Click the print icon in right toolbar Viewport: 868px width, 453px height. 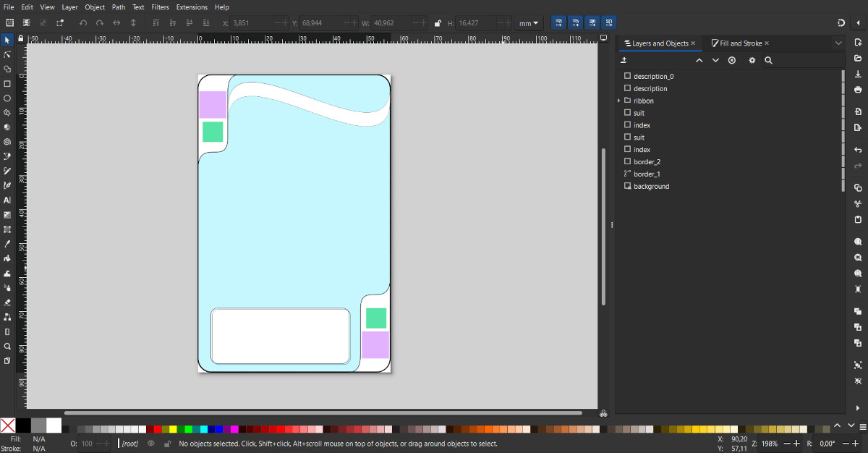[858, 90]
